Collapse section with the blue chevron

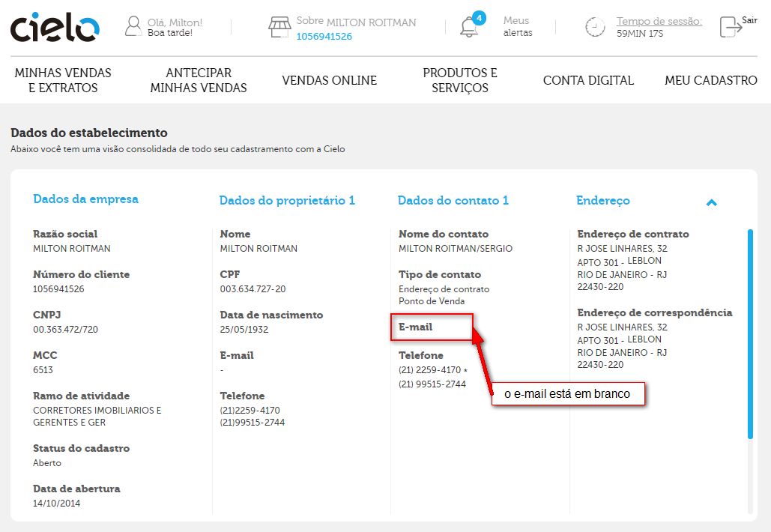click(712, 202)
